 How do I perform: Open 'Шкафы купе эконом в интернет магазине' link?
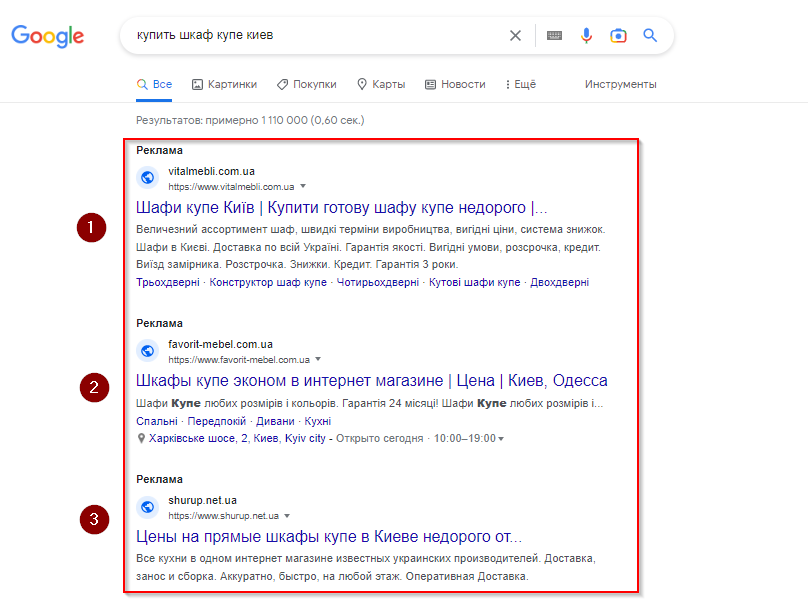pyautogui.click(x=372, y=381)
